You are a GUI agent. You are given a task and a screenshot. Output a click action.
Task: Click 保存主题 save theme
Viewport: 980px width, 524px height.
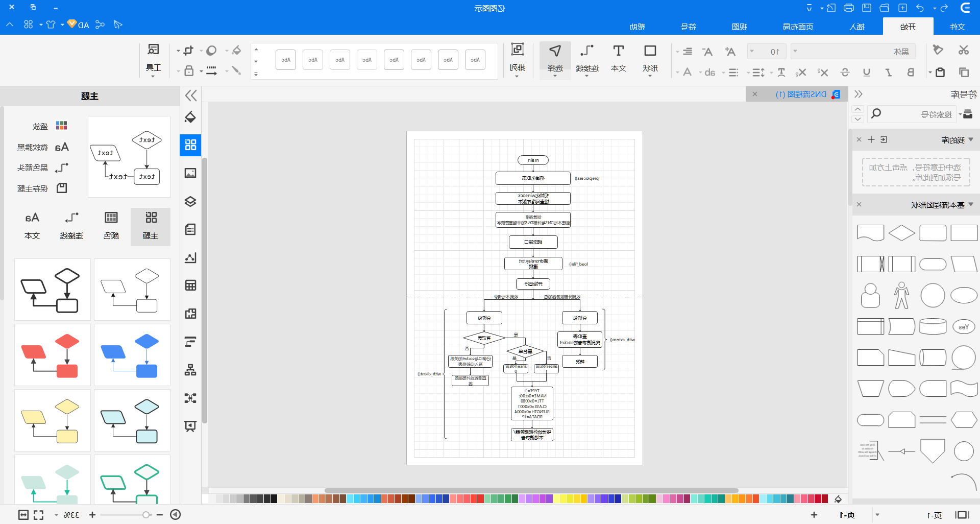pyautogui.click(x=42, y=188)
